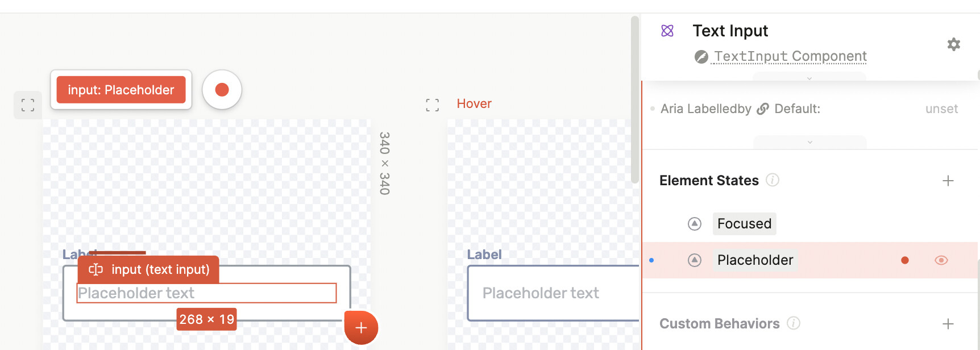
Task: Click orange plus button on canvas
Action: [361, 327]
